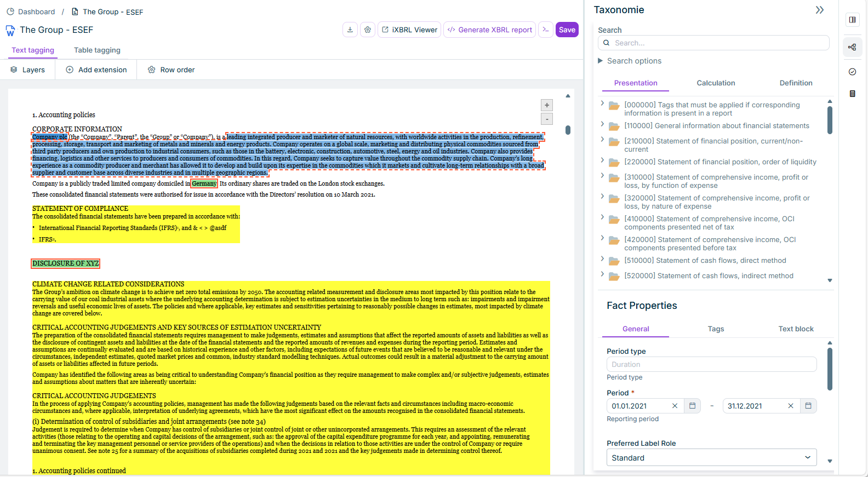
Task: Click the taxonomy search field
Action: 713,43
